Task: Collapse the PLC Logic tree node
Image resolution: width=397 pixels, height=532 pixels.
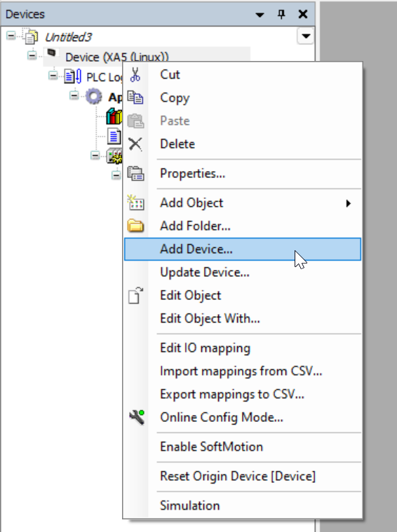Action: click(x=53, y=75)
